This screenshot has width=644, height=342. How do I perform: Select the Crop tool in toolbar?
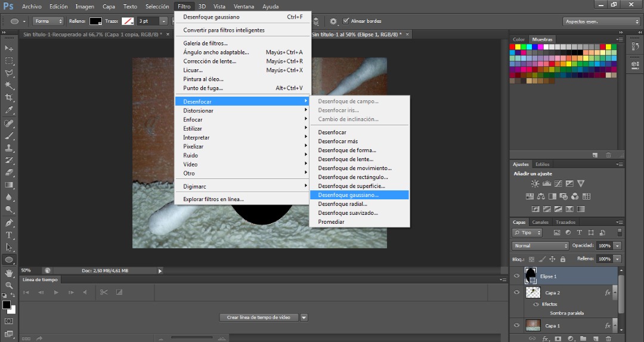(x=9, y=98)
